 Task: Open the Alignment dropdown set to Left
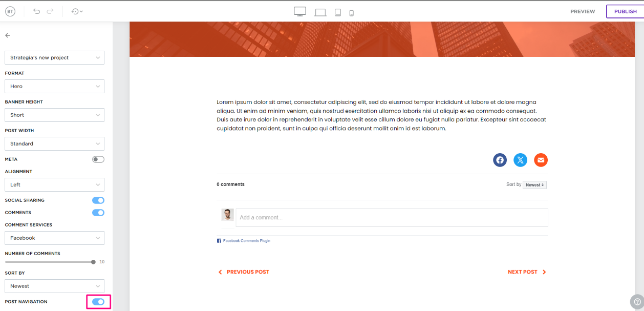tap(54, 184)
